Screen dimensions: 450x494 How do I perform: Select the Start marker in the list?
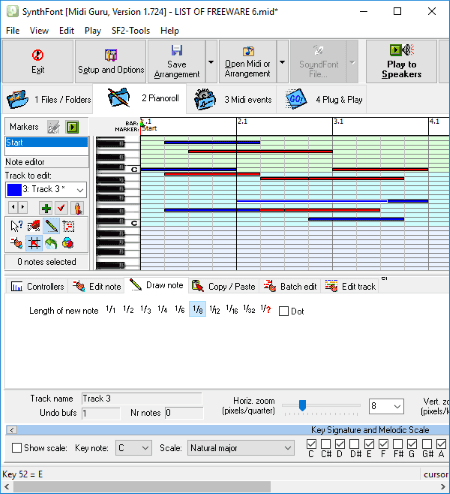point(47,142)
